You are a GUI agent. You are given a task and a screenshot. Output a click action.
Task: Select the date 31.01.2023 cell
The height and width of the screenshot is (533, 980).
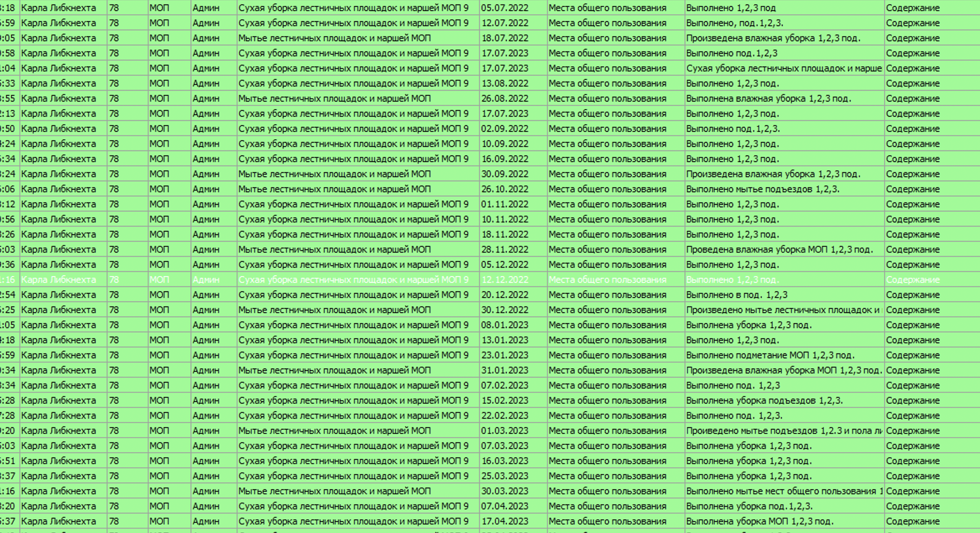click(504, 371)
